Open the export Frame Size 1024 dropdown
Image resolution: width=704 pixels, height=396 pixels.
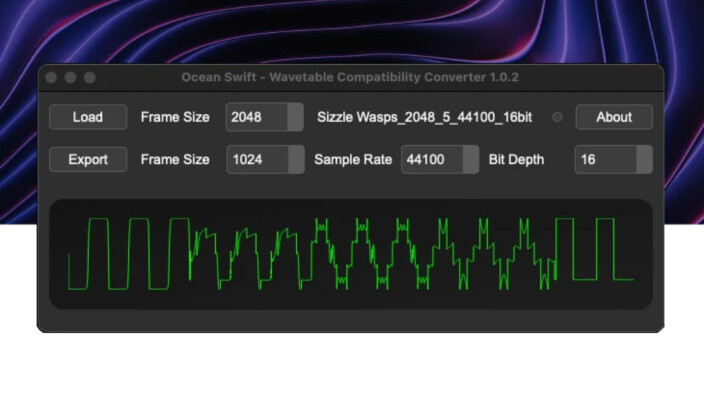click(x=265, y=159)
